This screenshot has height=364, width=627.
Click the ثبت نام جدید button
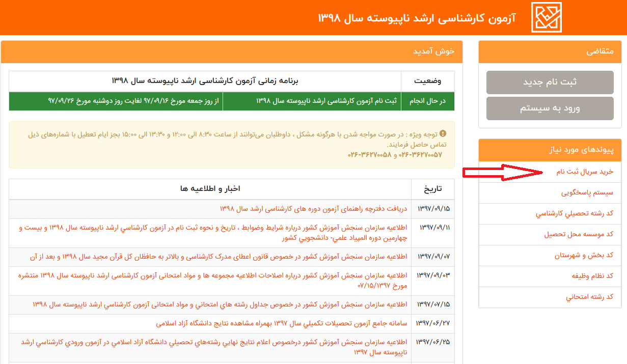pos(550,82)
